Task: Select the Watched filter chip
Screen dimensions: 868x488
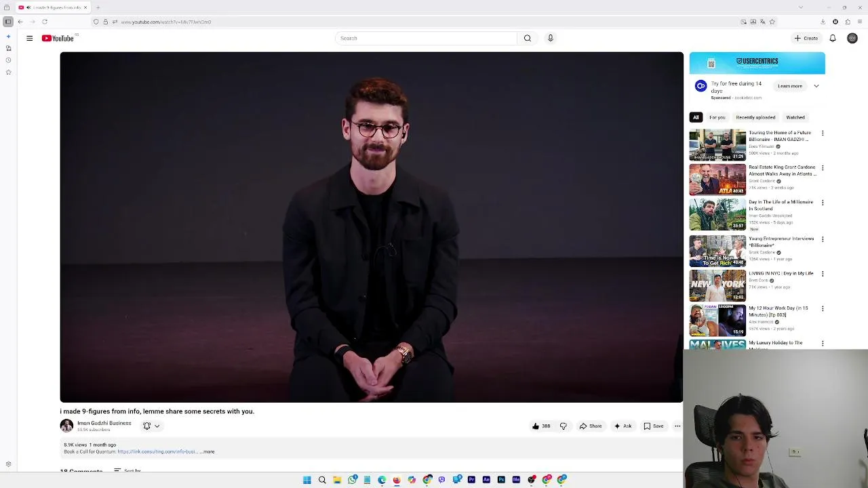Action: [x=795, y=117]
